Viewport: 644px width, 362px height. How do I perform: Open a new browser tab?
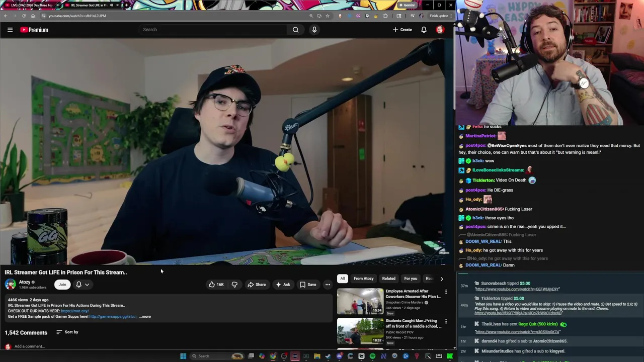point(126,5)
